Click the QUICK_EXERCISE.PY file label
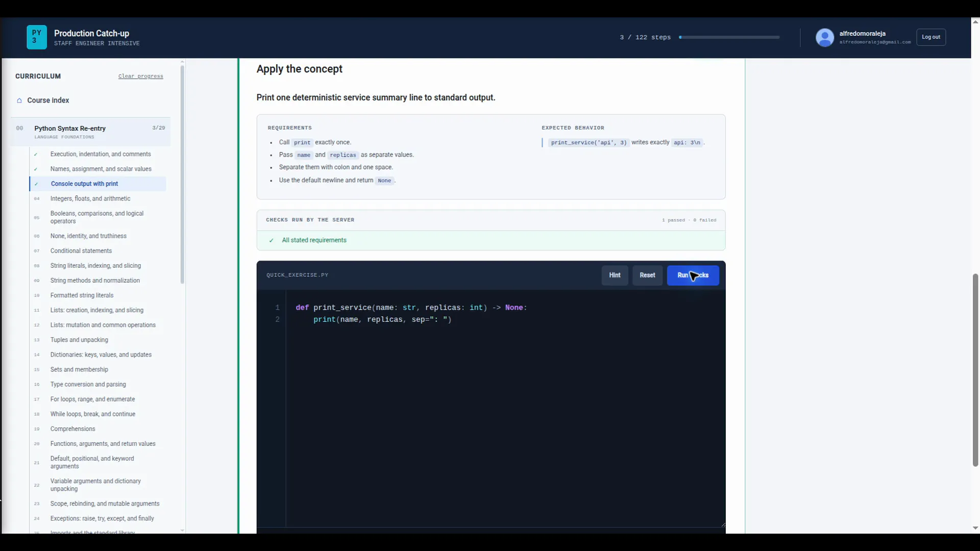Image resolution: width=980 pixels, height=551 pixels. pyautogui.click(x=297, y=275)
